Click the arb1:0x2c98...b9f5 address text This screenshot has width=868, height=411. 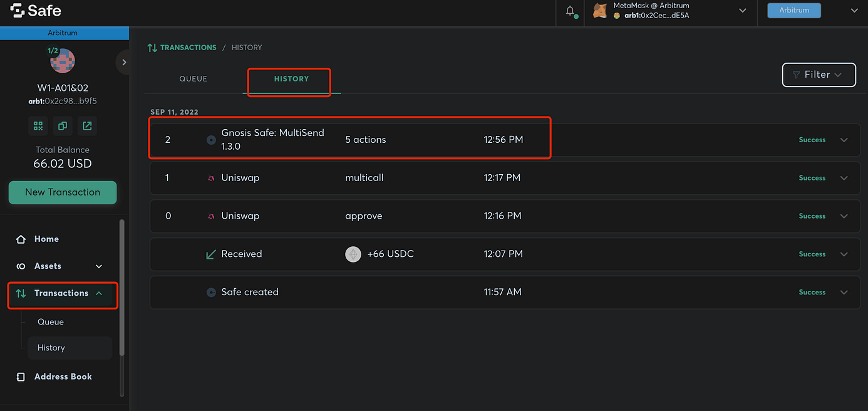[x=63, y=101]
